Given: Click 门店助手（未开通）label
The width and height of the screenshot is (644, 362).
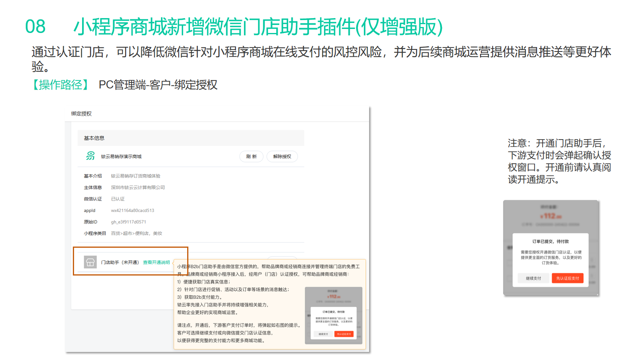Looking at the screenshot, I should (x=120, y=262).
